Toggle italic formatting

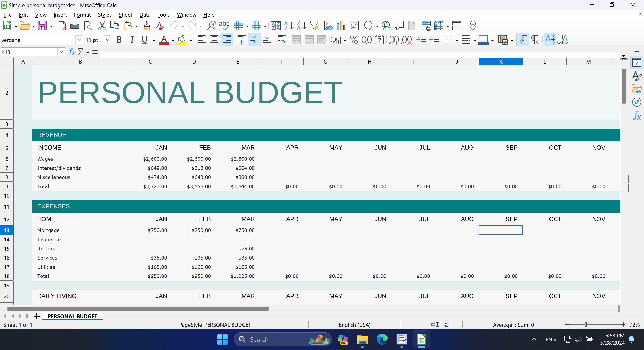(132, 40)
